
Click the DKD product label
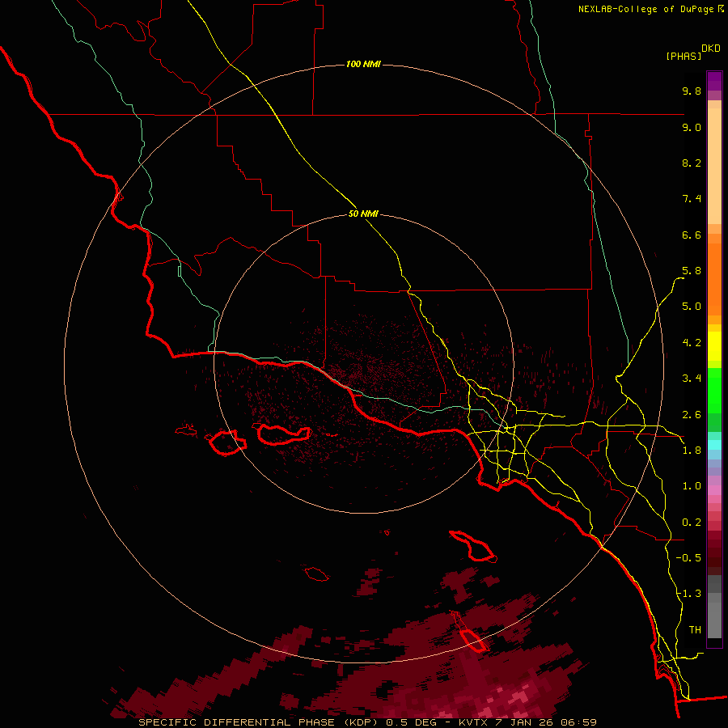pos(711,49)
